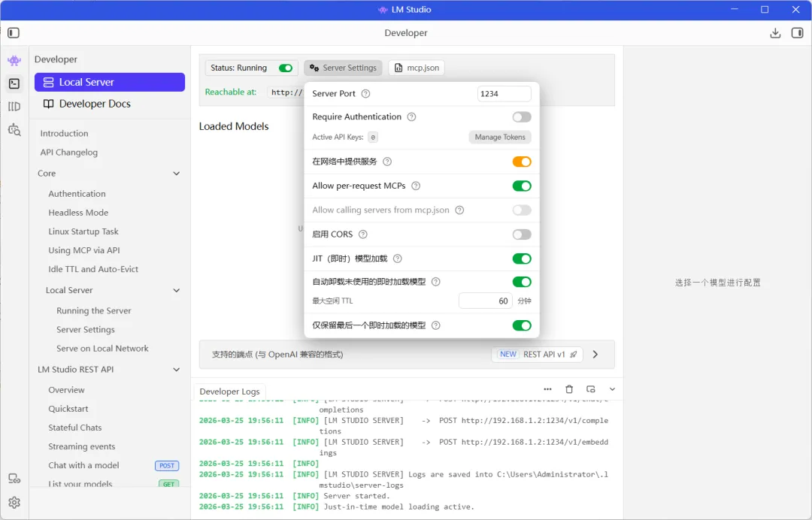Open the Linux Startup Task page
The height and width of the screenshot is (520, 812).
[x=83, y=231]
